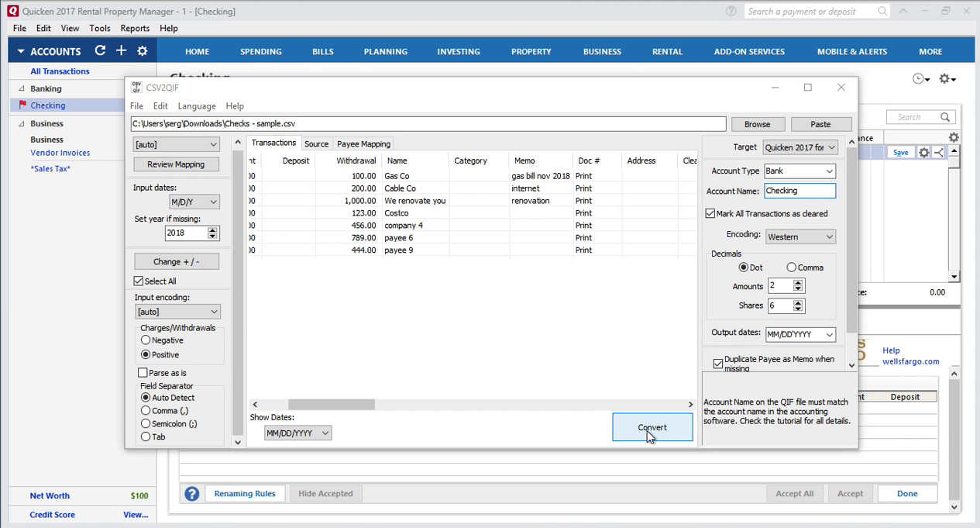Open CSV2QIF Language menu
Screen dimensions: 980x528
coord(197,106)
